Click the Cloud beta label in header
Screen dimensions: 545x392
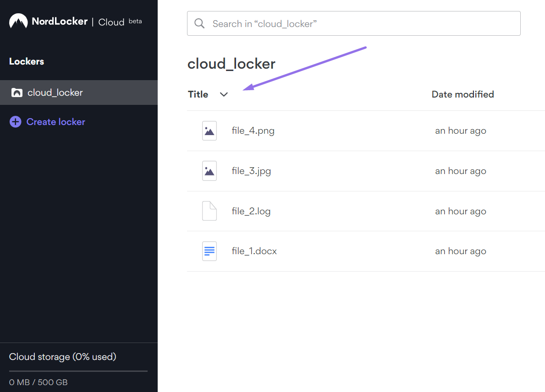(120, 22)
